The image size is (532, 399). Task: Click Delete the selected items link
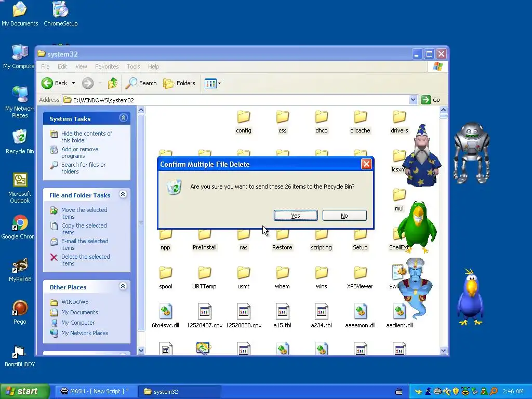coord(86,260)
